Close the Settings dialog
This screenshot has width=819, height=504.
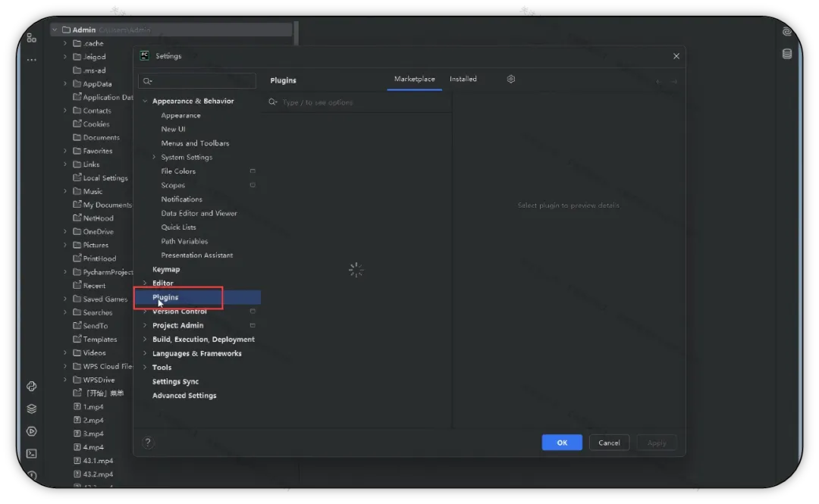[676, 56]
